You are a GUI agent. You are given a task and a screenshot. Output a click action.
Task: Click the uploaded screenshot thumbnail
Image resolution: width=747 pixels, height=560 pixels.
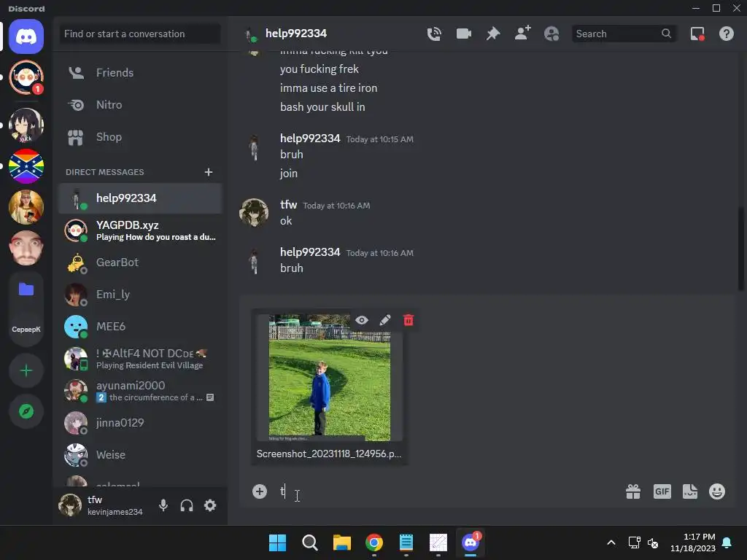(x=329, y=378)
